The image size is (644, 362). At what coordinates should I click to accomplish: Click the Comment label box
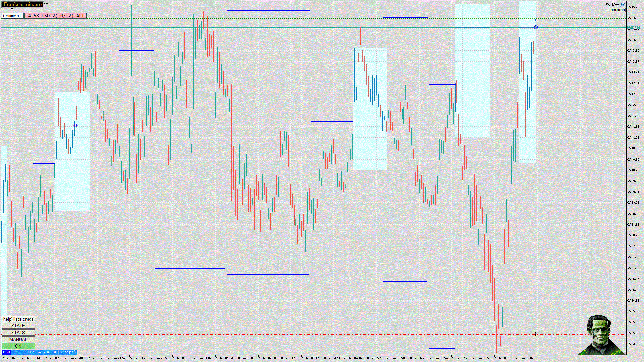(x=12, y=16)
